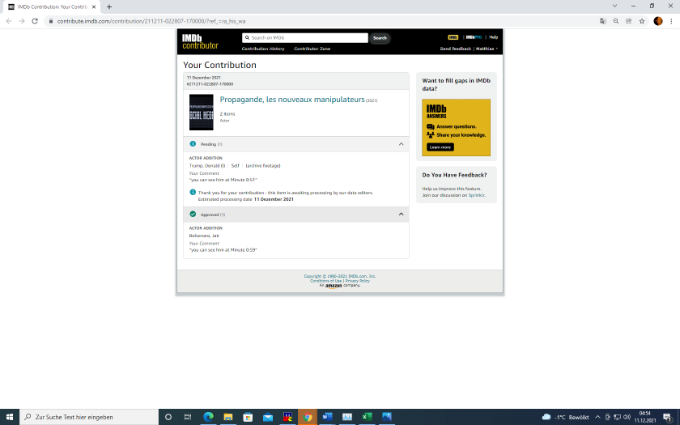Reload the page with the refresh icon
680x425 pixels.
coord(35,21)
